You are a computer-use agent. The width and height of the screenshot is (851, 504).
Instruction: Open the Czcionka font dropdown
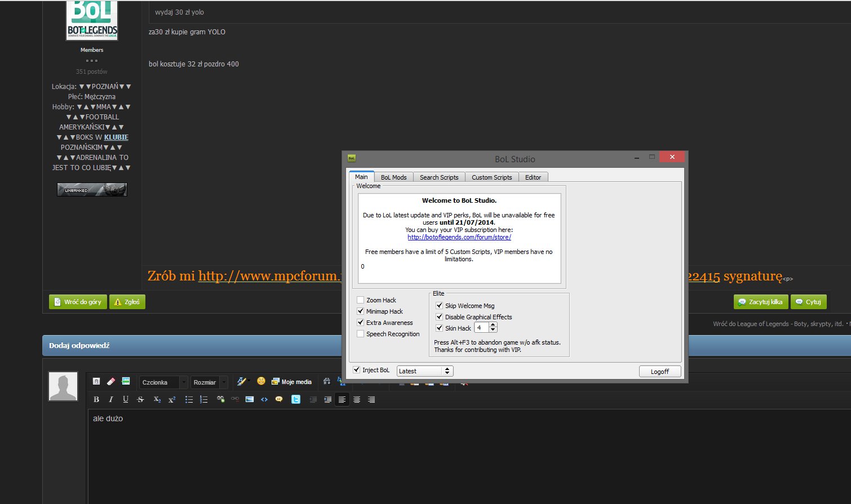click(x=163, y=382)
